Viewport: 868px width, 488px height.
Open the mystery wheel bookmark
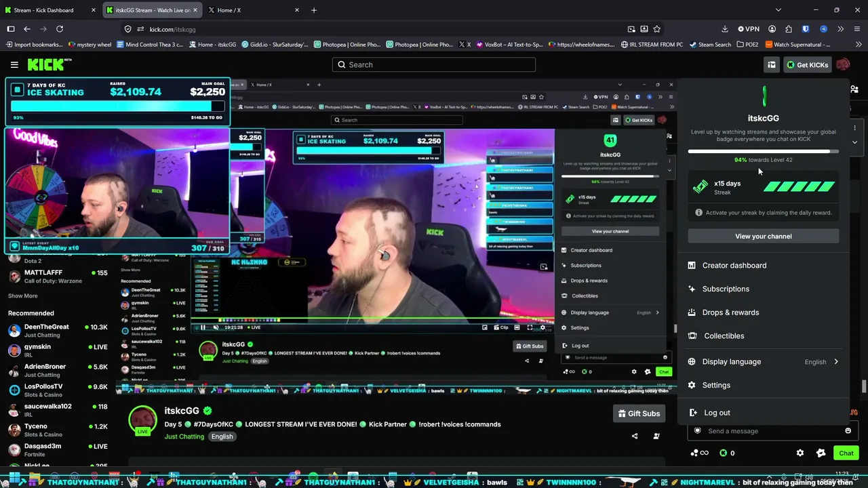point(90,45)
